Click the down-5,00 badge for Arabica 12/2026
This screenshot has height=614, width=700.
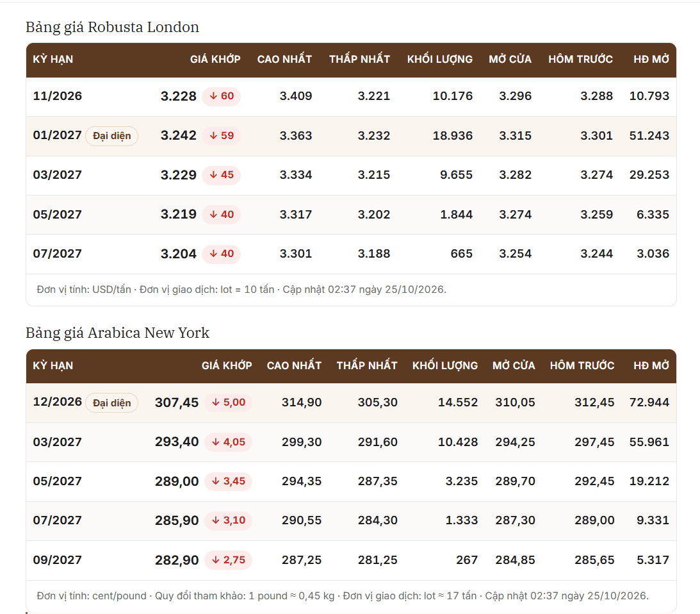coord(228,402)
